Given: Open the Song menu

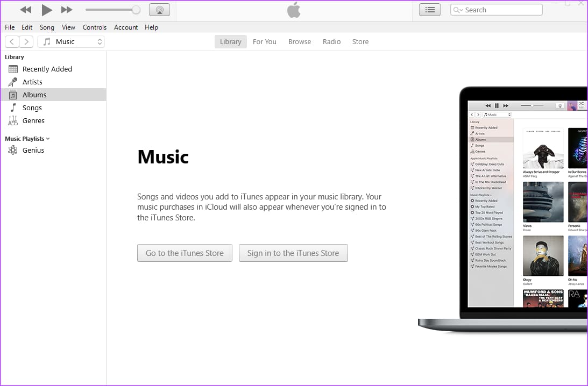Looking at the screenshot, I should click(47, 27).
